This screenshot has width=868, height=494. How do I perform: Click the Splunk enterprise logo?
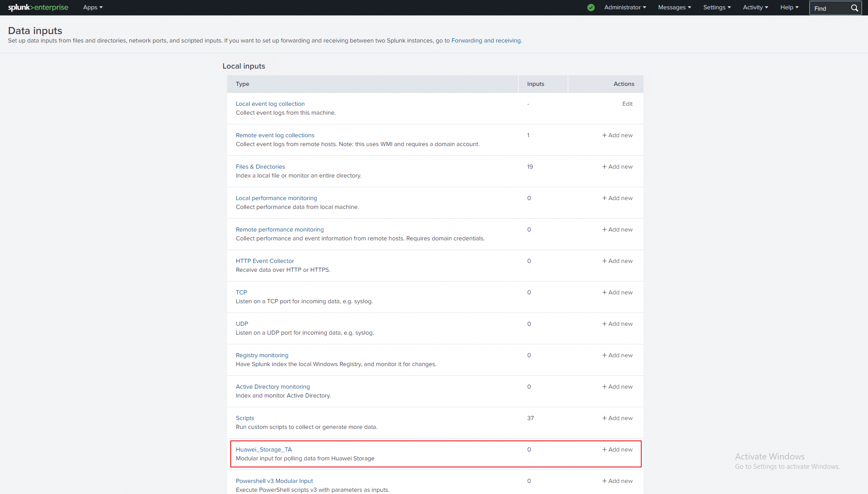tap(38, 8)
